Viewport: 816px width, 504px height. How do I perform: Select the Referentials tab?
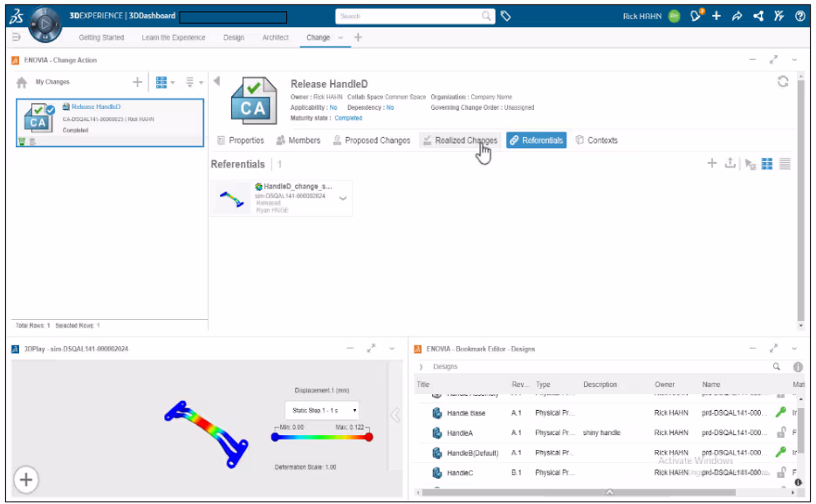537,140
